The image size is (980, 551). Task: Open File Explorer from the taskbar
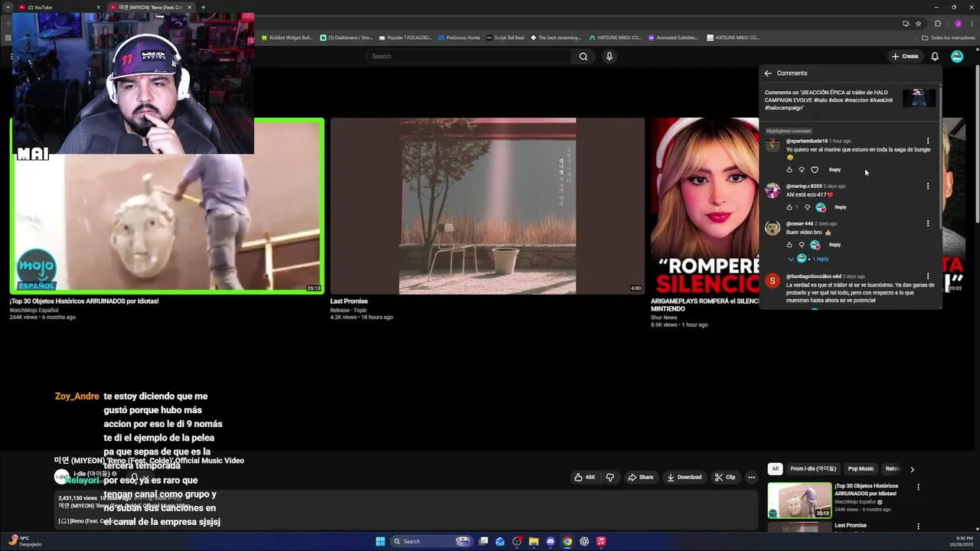tap(534, 541)
